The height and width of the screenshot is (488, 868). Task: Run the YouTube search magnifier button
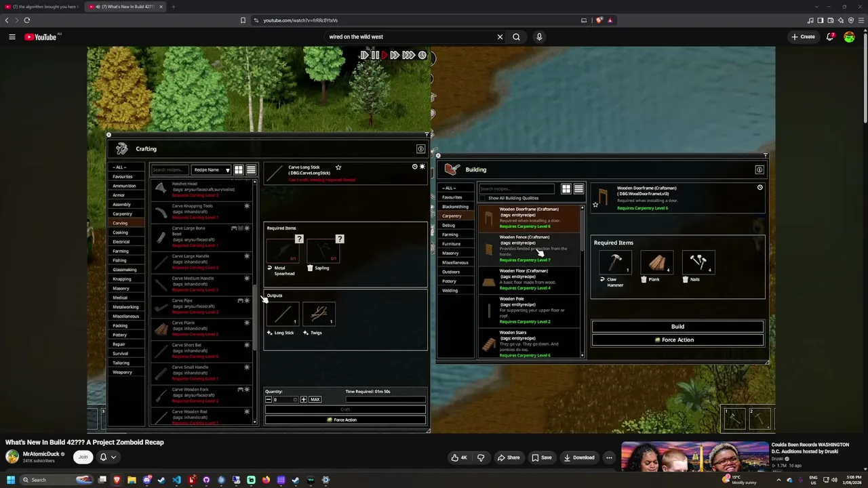516,37
